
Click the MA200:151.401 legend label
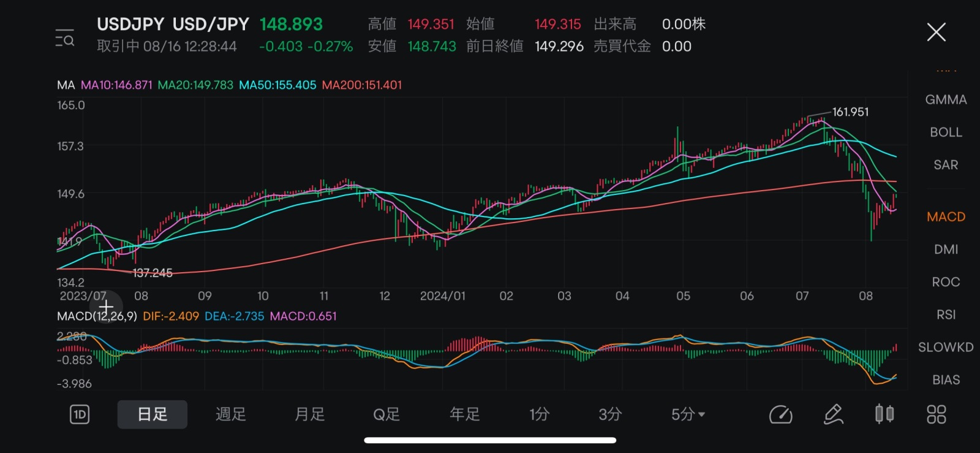pyautogui.click(x=362, y=85)
